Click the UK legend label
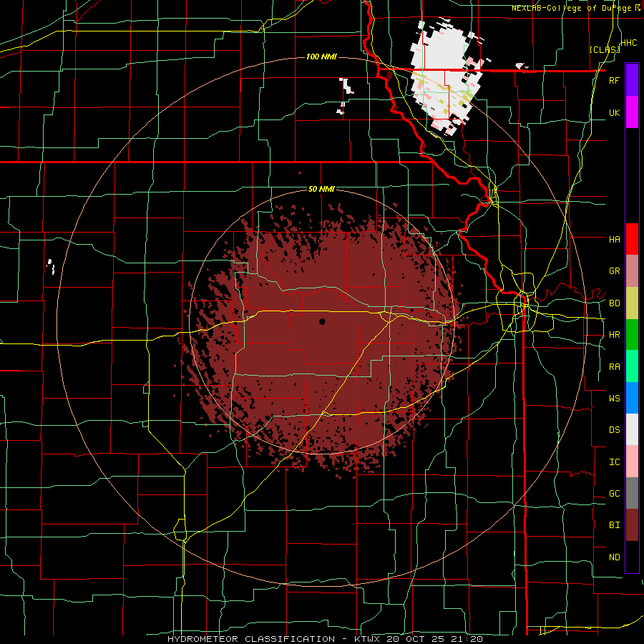Screen dimensions: 644x644 pos(614,112)
